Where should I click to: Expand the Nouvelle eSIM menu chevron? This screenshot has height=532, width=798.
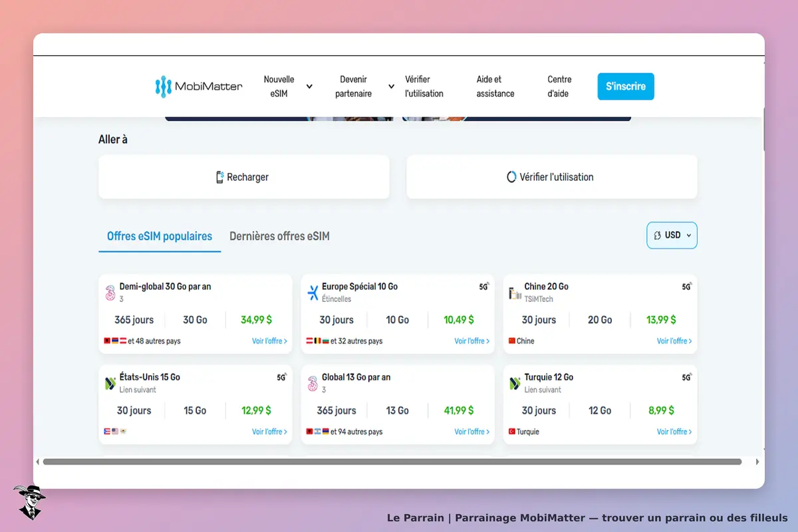(x=309, y=86)
